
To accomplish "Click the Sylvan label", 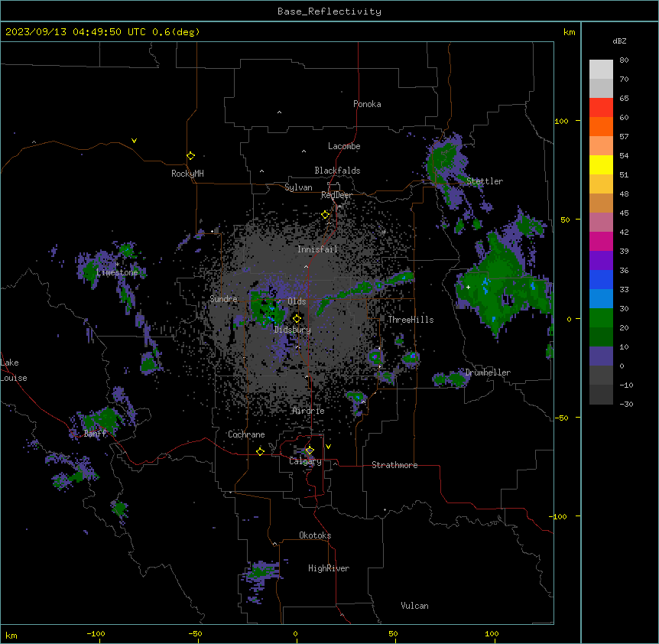I will click(298, 187).
